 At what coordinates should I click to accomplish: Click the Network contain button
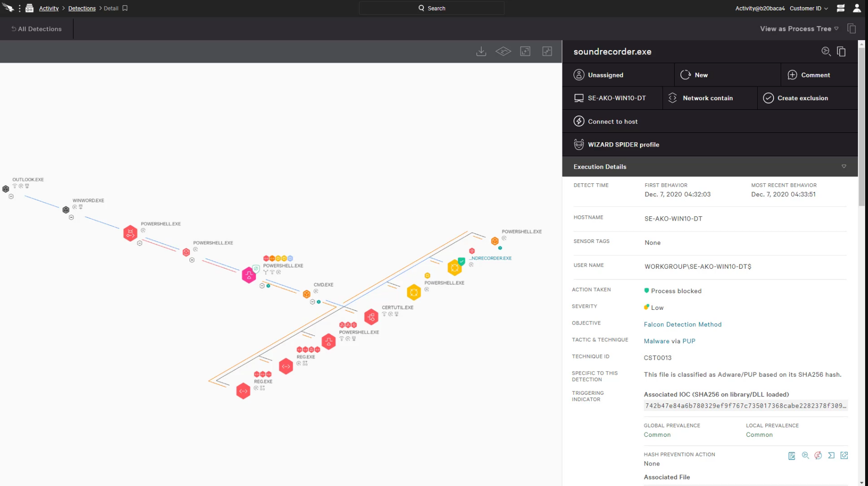pos(707,98)
